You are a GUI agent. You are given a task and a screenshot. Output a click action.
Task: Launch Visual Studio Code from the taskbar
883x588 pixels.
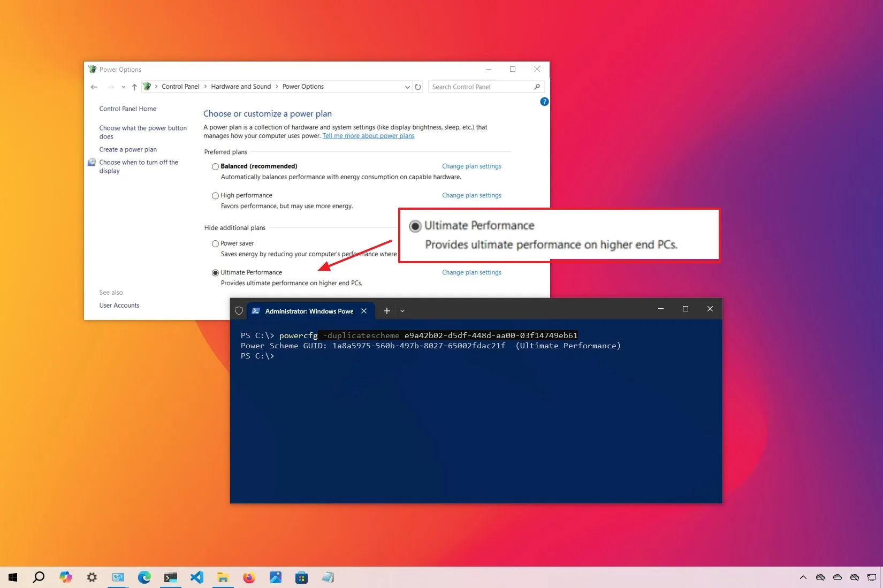[x=197, y=577]
